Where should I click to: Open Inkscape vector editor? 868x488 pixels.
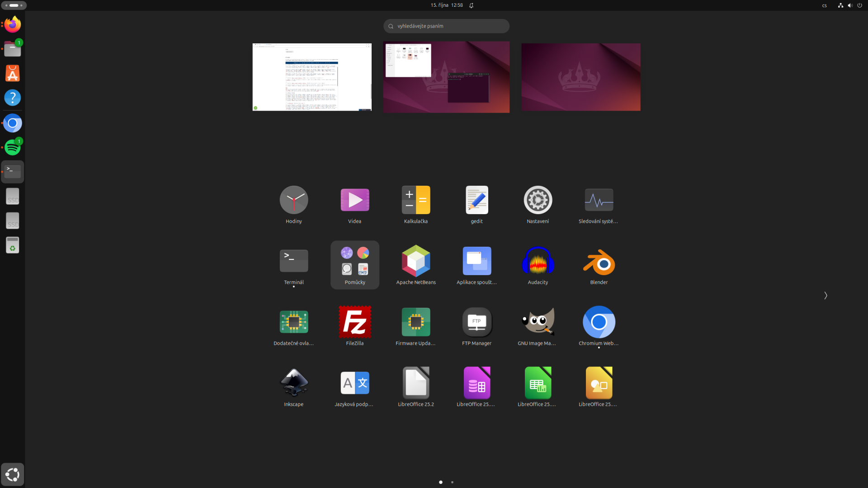[293, 383]
